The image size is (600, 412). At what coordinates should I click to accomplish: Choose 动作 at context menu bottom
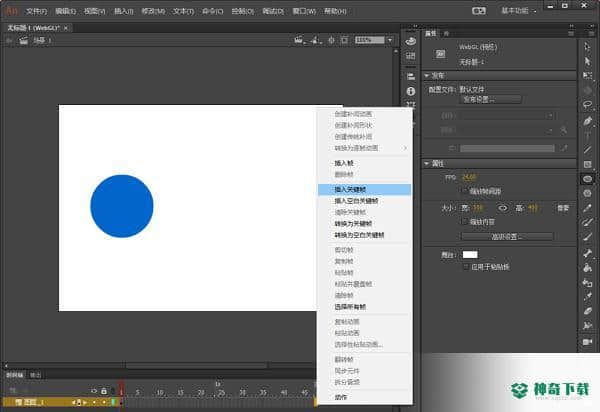point(365,397)
